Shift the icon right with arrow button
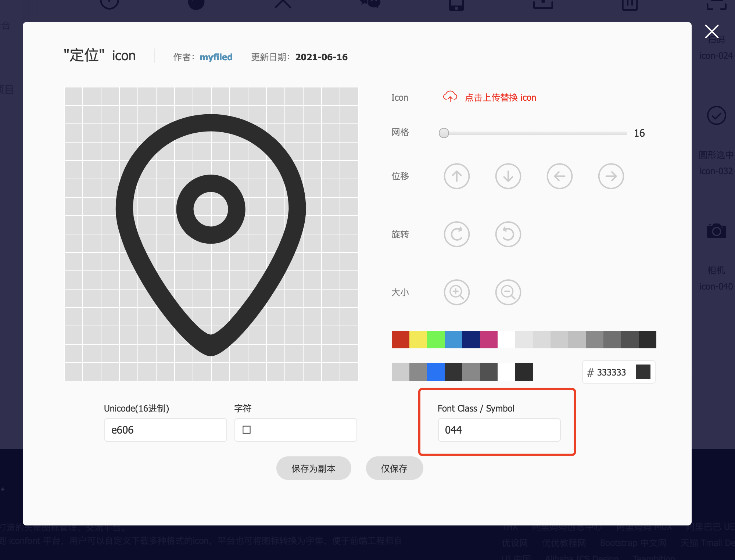Viewport: 735px width, 560px height. [611, 176]
